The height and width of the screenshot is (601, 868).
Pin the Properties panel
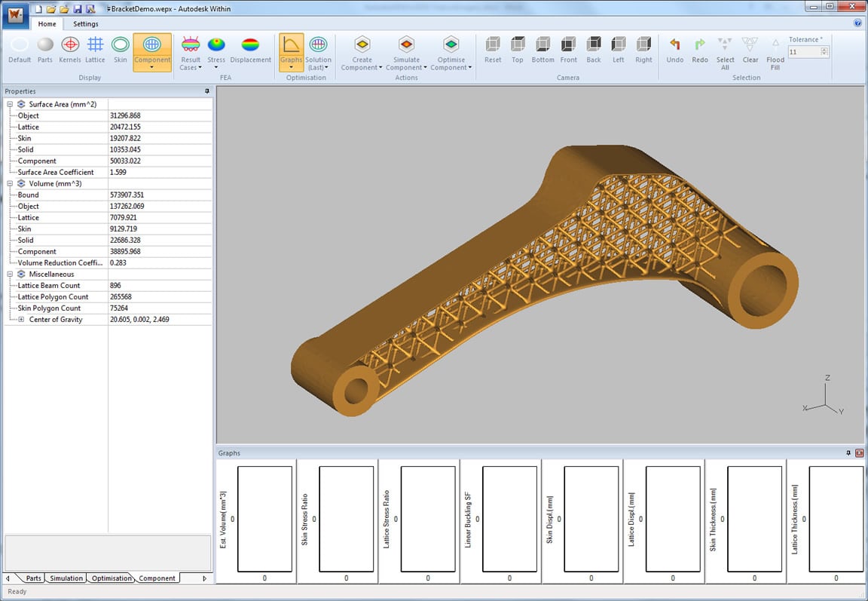pyautogui.click(x=207, y=91)
